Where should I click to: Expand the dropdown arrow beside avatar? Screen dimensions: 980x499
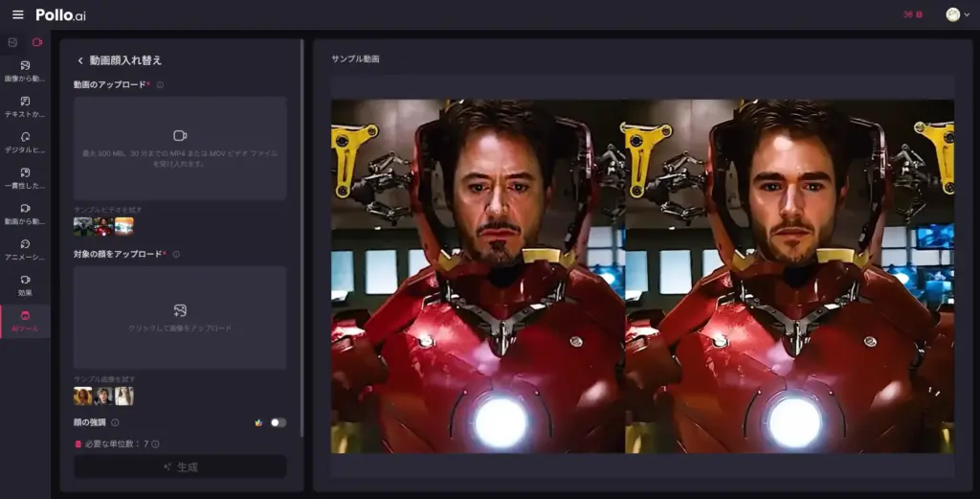967,15
